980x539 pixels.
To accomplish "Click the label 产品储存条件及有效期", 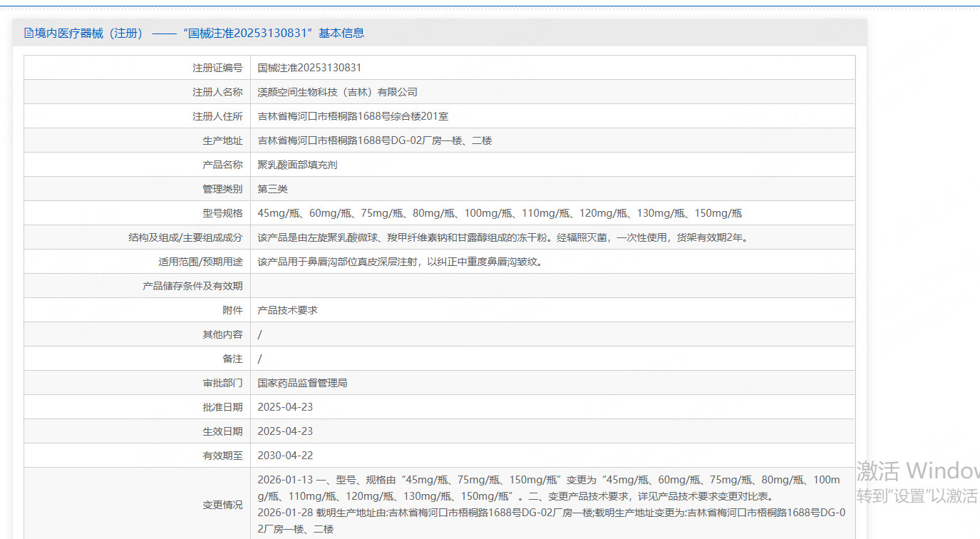I will pos(192,286).
